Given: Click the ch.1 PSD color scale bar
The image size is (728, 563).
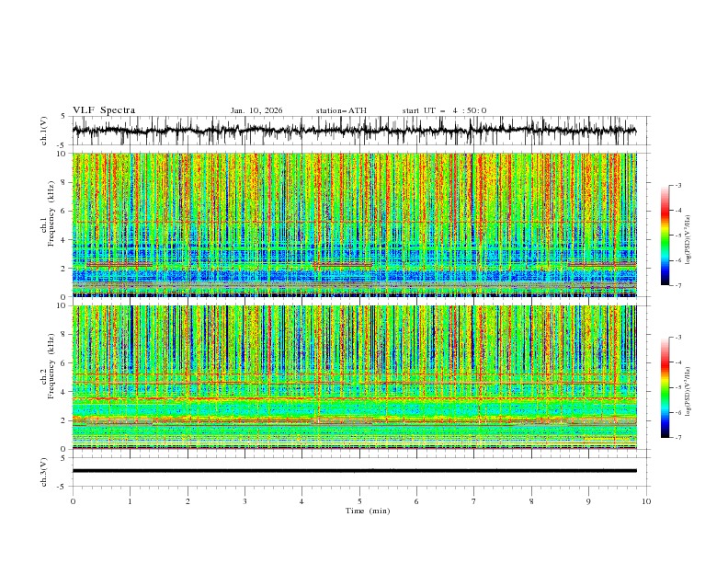Looking at the screenshot, I should coord(665,236).
